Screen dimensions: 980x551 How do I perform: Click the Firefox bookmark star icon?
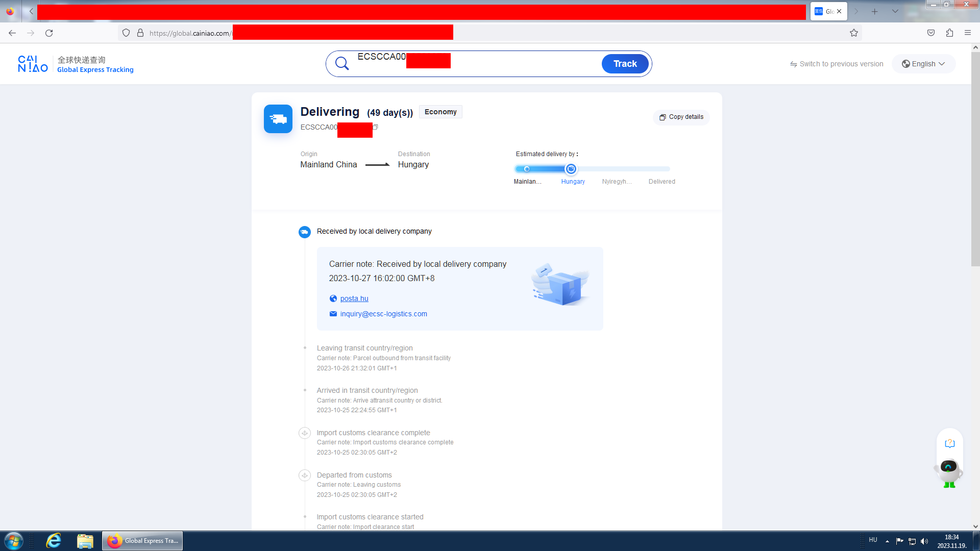tap(854, 33)
